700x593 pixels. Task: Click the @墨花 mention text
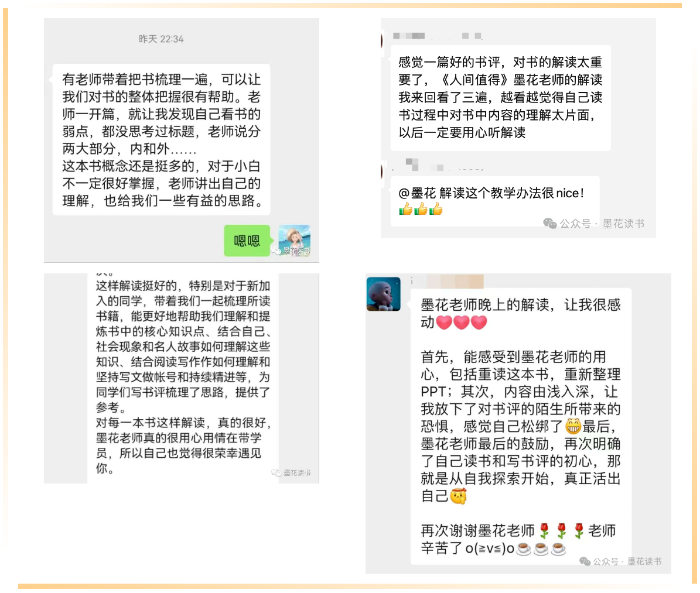[417, 193]
